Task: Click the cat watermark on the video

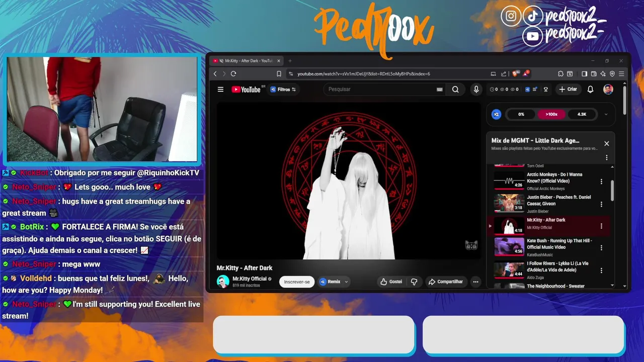Action: click(471, 245)
